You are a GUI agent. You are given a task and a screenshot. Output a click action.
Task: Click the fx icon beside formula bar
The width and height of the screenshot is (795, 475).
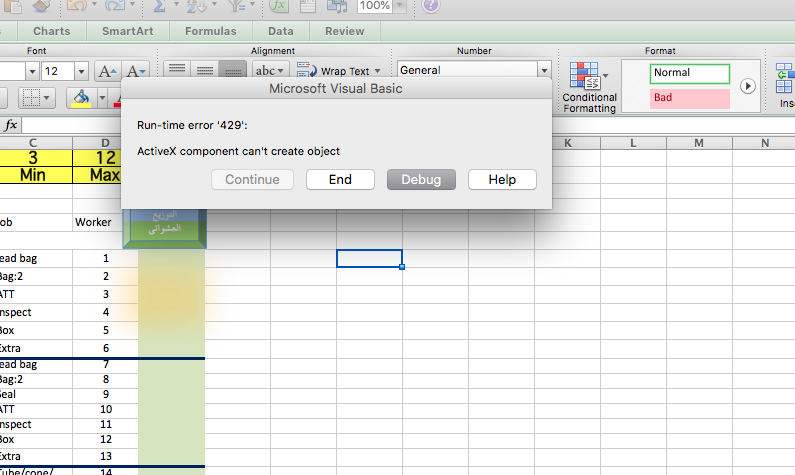click(x=11, y=125)
